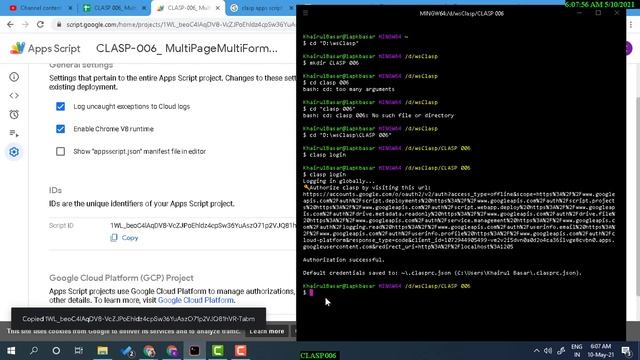Click the 'Authorize clasp by visiting this url' line
Viewport: 640px width, 360px height.
tap(367, 187)
